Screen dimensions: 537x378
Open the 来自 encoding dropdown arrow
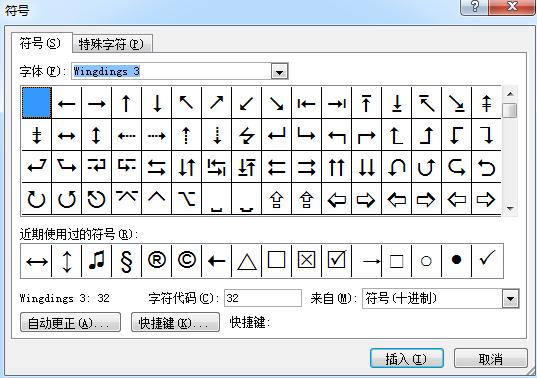click(x=510, y=299)
